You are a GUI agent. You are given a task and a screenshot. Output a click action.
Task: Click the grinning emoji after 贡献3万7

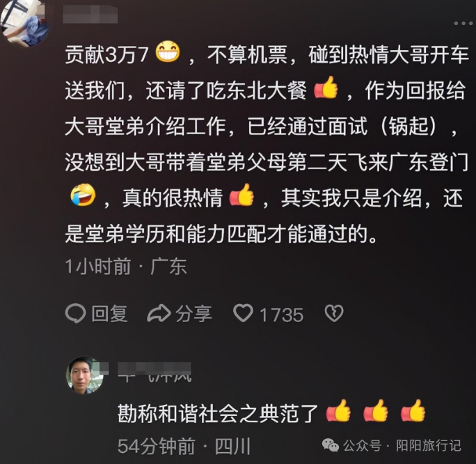point(168,52)
